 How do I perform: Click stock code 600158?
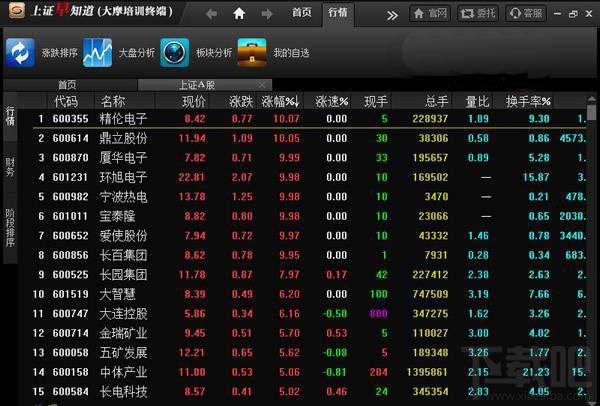point(70,372)
